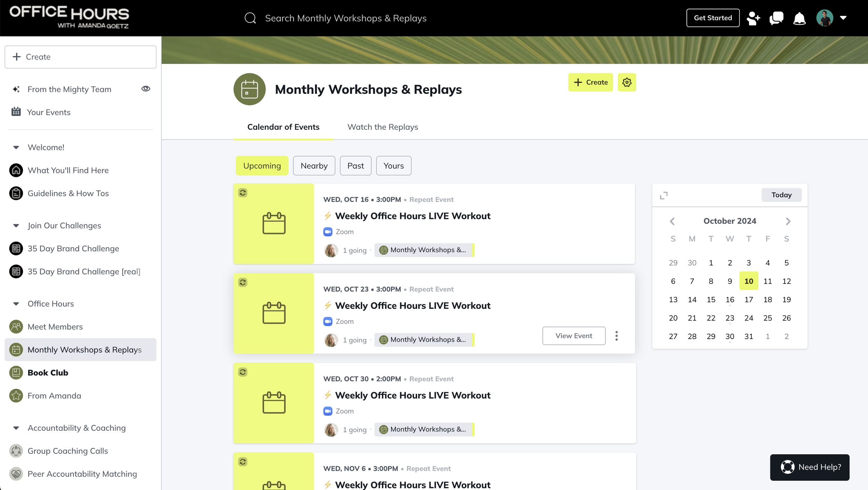
Task: Collapse the Welcome! section
Action: tap(16, 147)
